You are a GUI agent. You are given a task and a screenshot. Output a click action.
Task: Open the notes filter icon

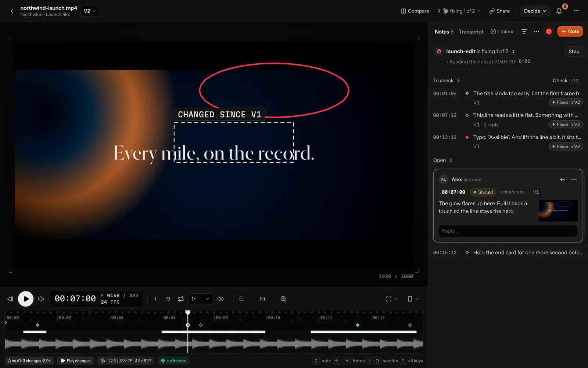524,32
